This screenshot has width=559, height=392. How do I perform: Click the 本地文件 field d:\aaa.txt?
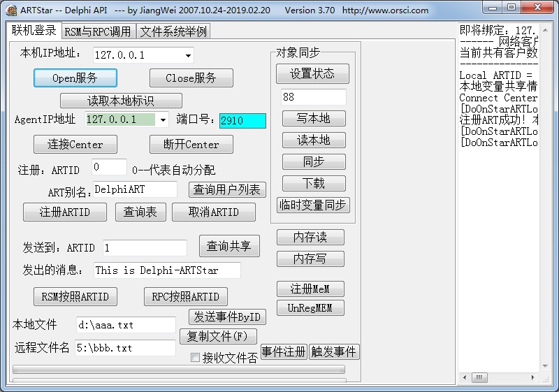pyautogui.click(x=126, y=325)
